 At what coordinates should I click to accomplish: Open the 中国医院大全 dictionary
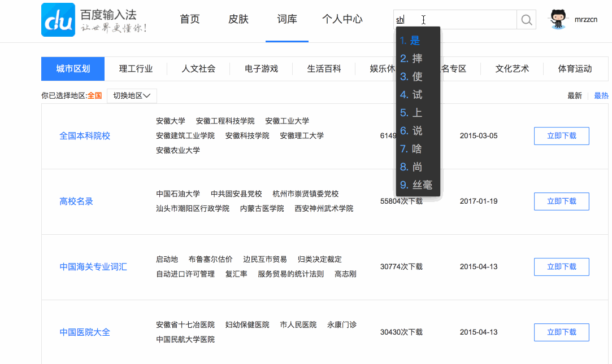(x=85, y=332)
